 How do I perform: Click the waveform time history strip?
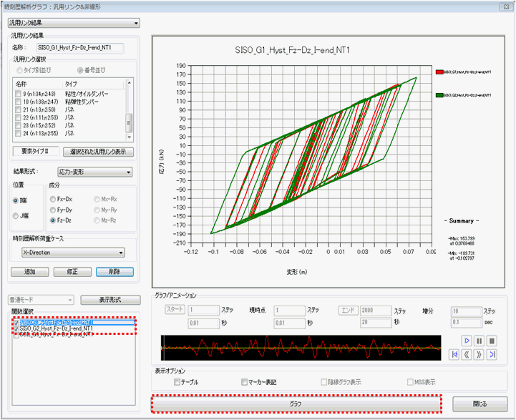[301, 348]
